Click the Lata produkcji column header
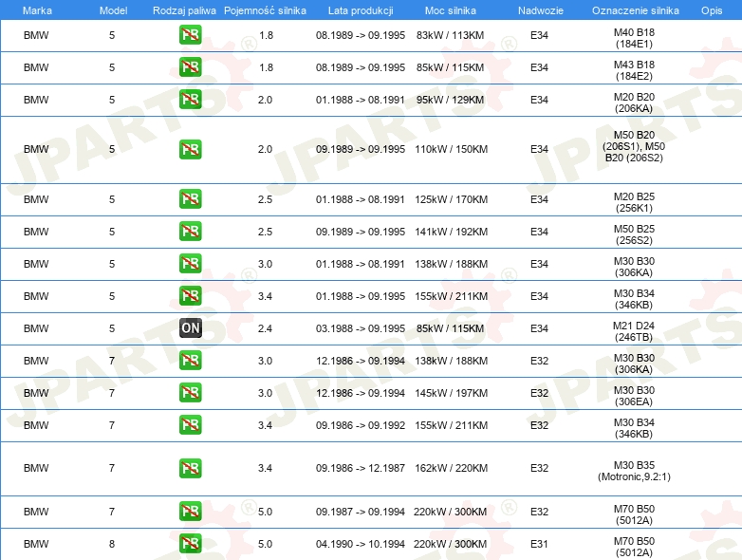 click(361, 10)
